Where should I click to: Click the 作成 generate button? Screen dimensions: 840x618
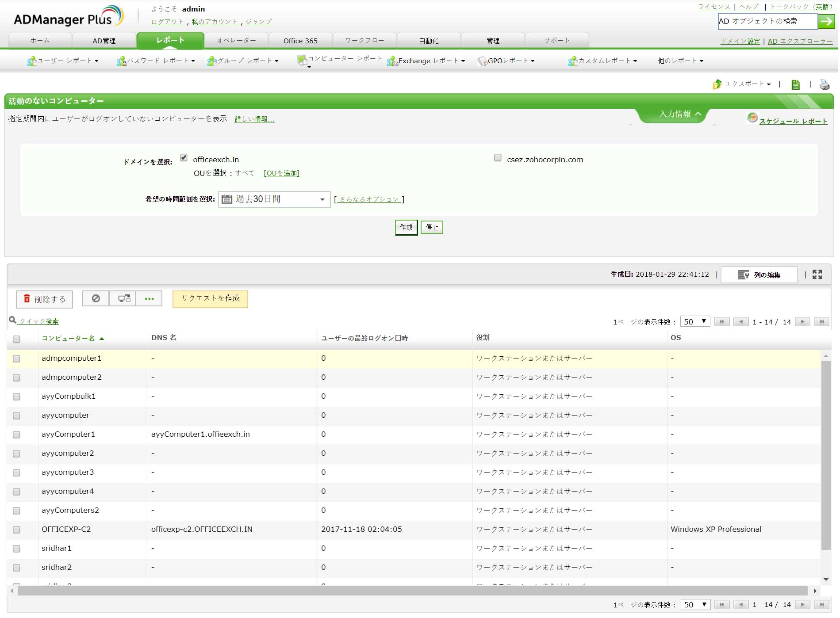tap(407, 229)
